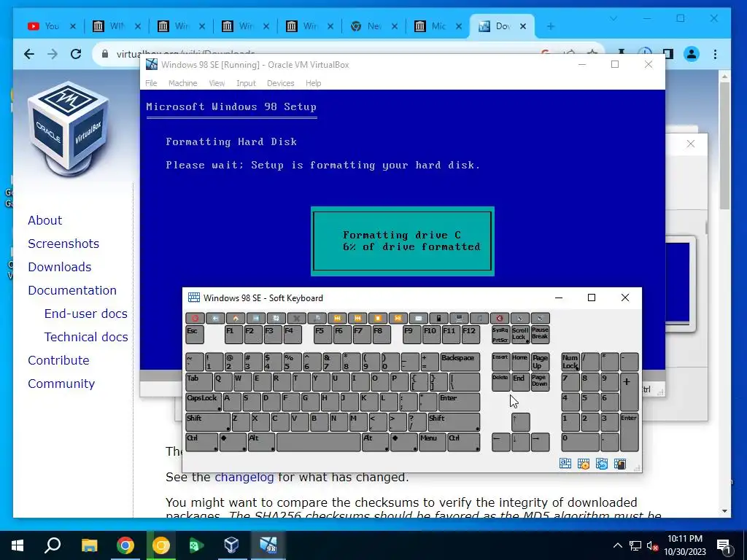Screen dimensions: 747x560
Task: Open the Devices menu
Action: pyautogui.click(x=280, y=83)
